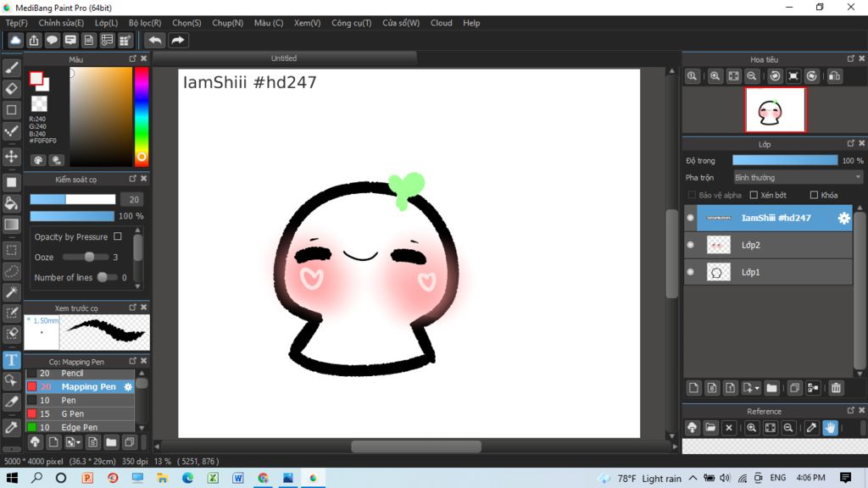Undock the Lớp layer panel
Screen dimensions: 868x488
coord(850,143)
